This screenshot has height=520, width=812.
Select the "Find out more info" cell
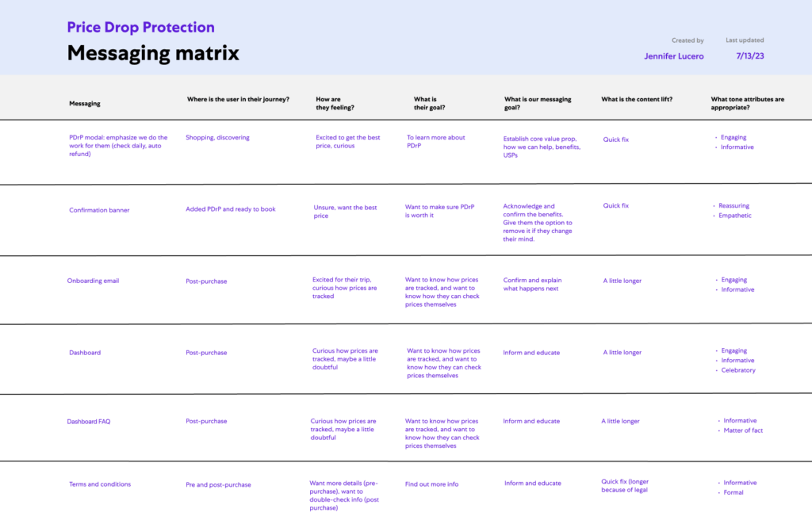(x=431, y=484)
